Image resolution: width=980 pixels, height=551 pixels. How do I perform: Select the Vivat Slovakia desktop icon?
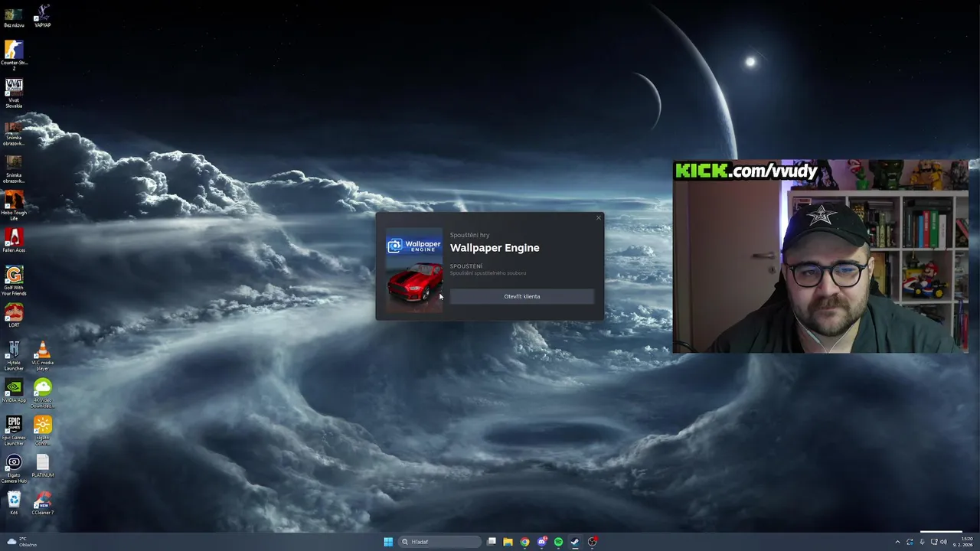point(14,93)
